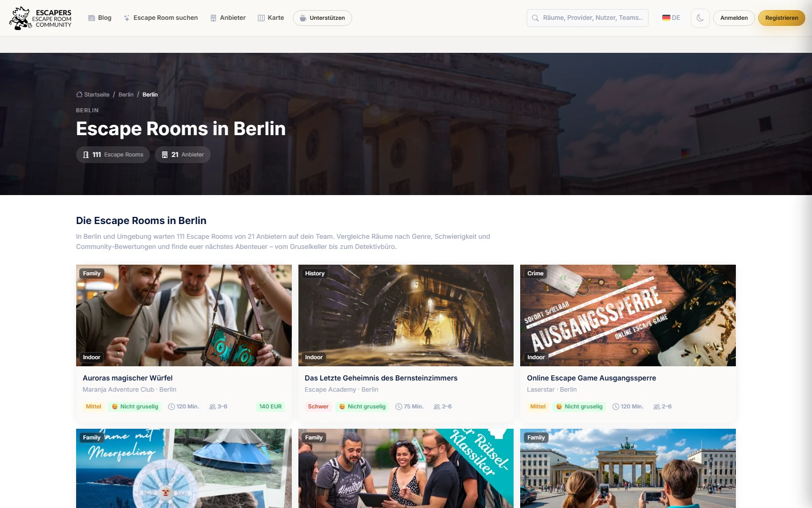
Task: Open the DE language selector
Action: tap(671, 18)
